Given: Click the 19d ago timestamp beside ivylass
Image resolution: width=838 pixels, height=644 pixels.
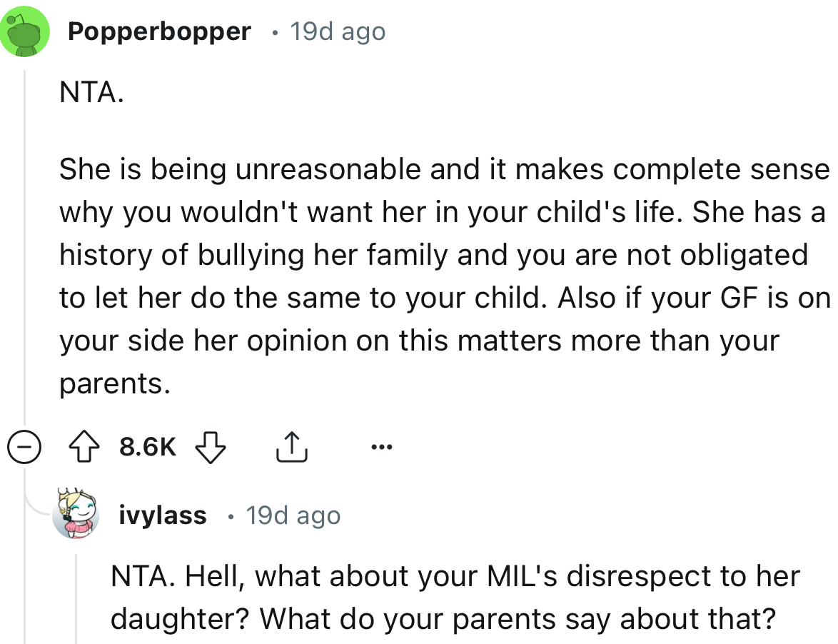Looking at the screenshot, I should click(x=293, y=515).
